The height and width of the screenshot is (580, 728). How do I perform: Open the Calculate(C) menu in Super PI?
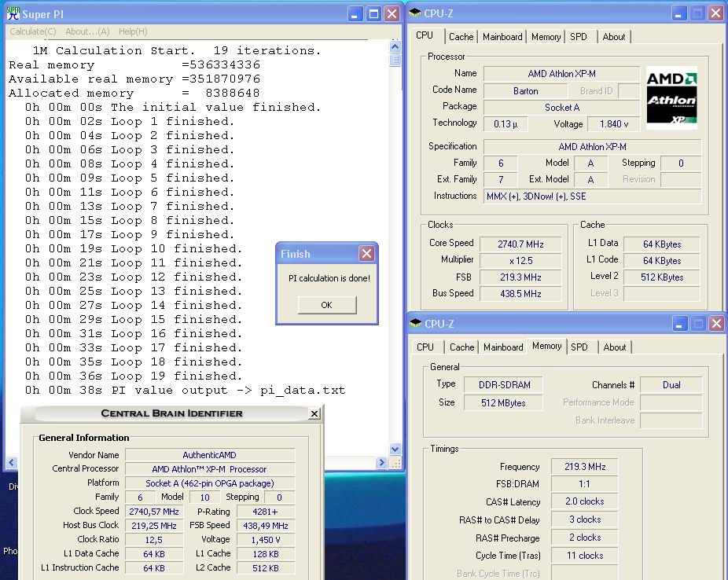click(32, 31)
